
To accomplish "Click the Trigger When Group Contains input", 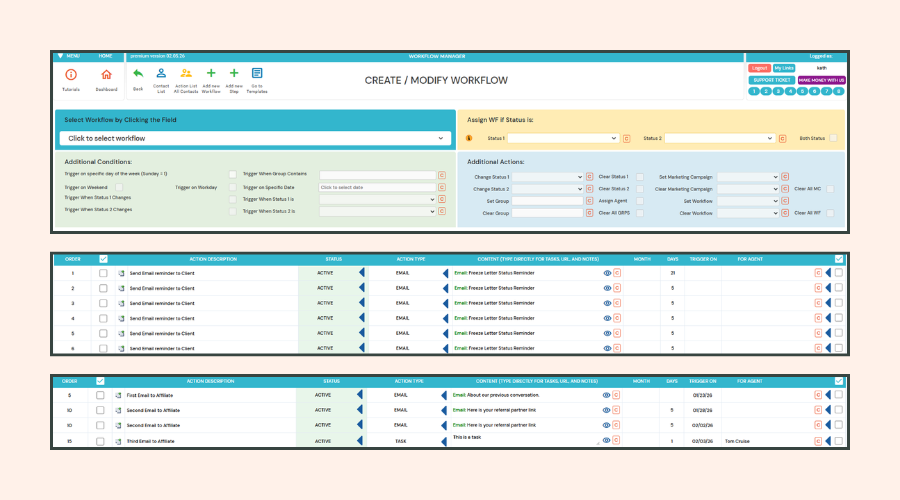I will click(x=378, y=175).
